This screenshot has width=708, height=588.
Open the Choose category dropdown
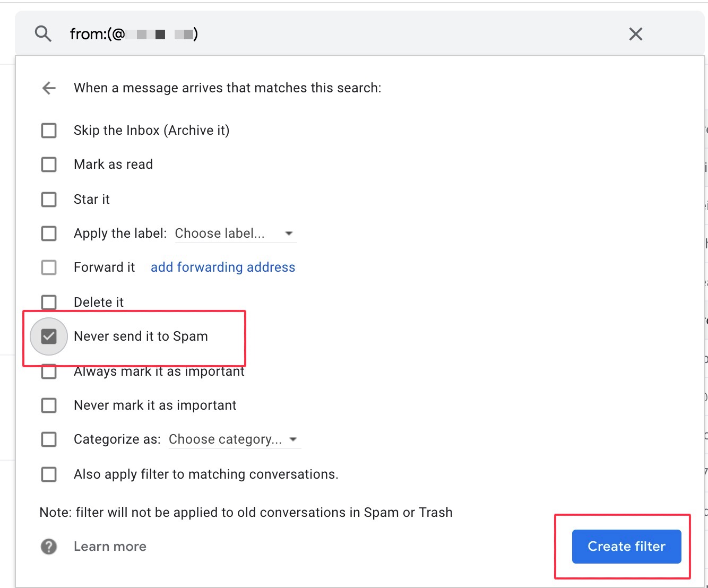[x=234, y=439]
